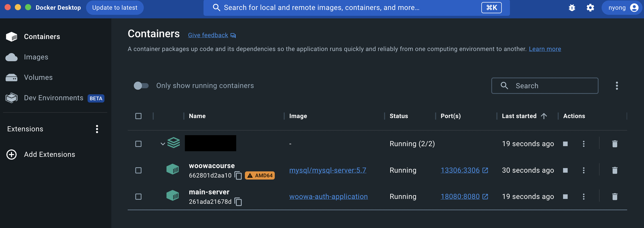Image resolution: width=644 pixels, height=228 pixels.
Task: Click the Give feedback link
Action: coord(208,35)
